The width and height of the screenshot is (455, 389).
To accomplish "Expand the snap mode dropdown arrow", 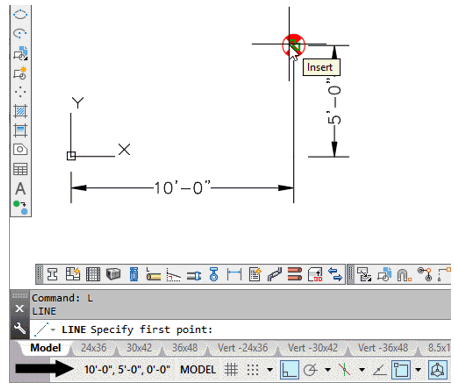I will tap(270, 370).
